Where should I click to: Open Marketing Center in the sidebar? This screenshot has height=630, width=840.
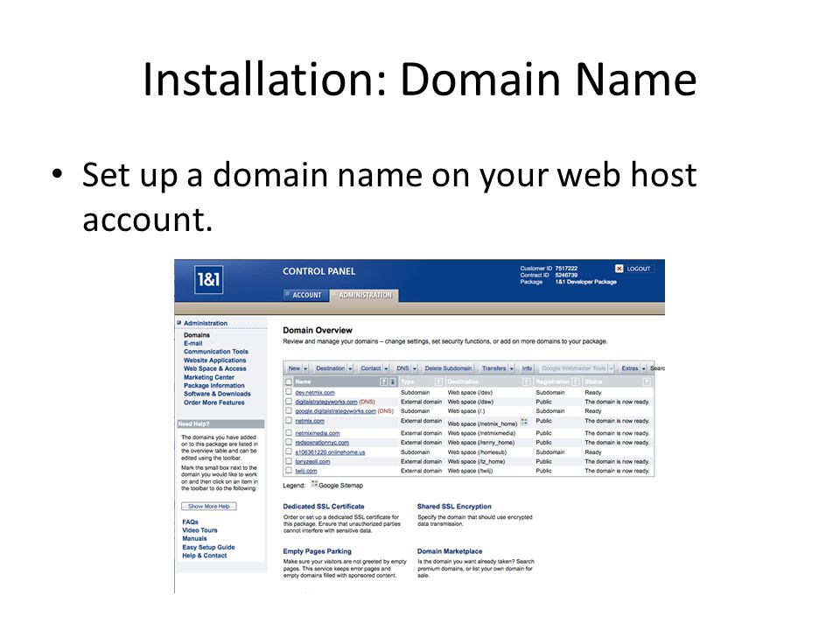(209, 377)
